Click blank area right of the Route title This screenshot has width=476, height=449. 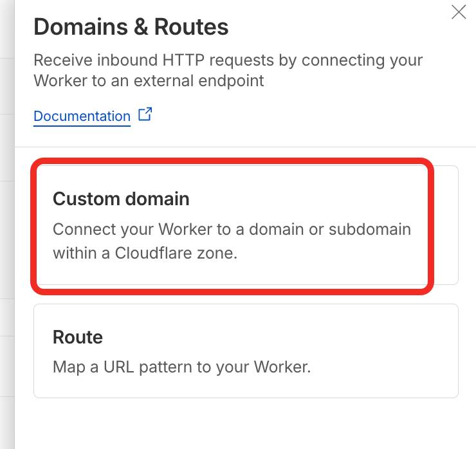point(289,337)
